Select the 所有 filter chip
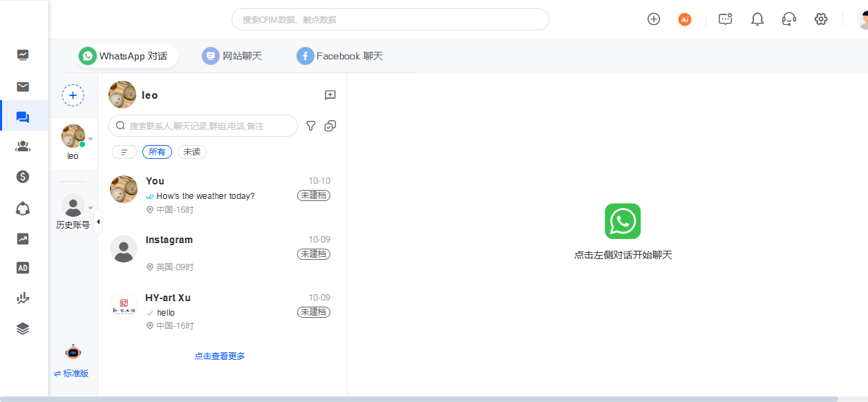Screen dimensions: 868x402 pyautogui.click(x=157, y=152)
